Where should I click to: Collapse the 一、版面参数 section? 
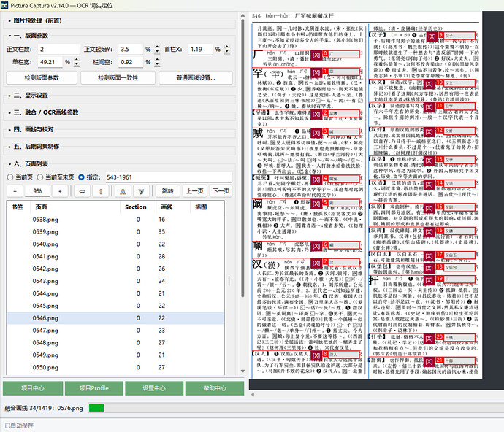28,36
